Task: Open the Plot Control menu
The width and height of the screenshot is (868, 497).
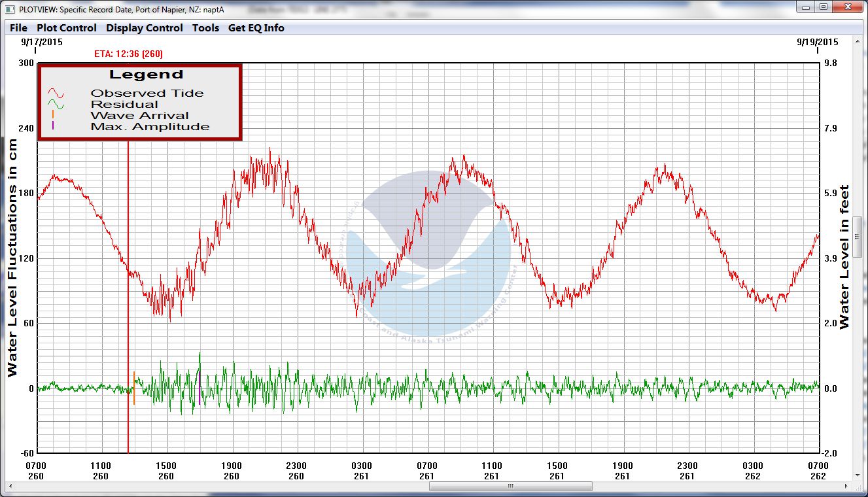Action: click(x=66, y=28)
